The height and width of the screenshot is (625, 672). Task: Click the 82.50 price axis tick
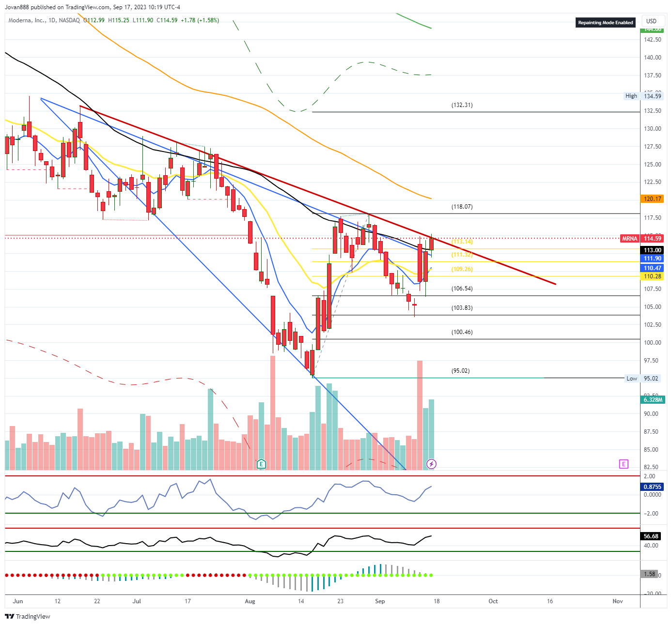click(x=651, y=467)
